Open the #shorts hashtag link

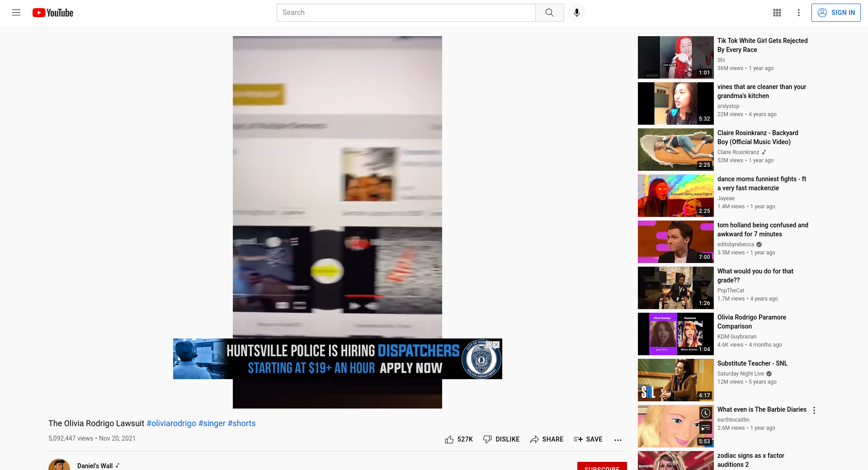coord(241,423)
